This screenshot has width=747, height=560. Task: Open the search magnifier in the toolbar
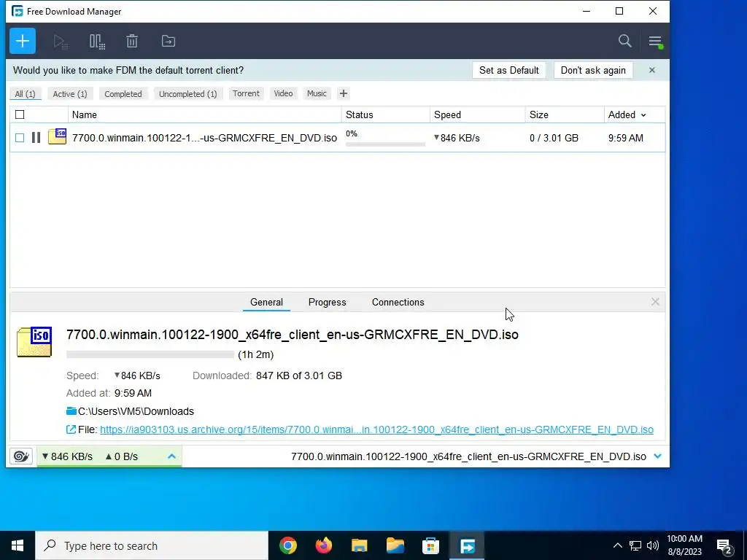pos(624,41)
